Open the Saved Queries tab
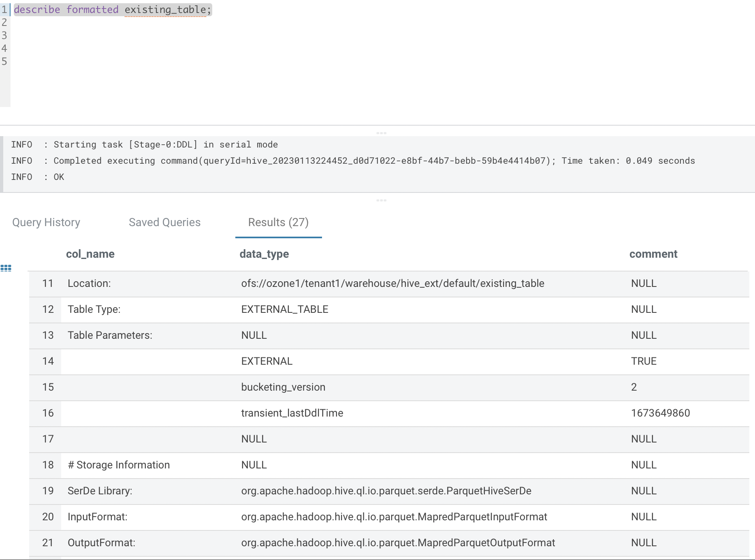 (x=164, y=222)
